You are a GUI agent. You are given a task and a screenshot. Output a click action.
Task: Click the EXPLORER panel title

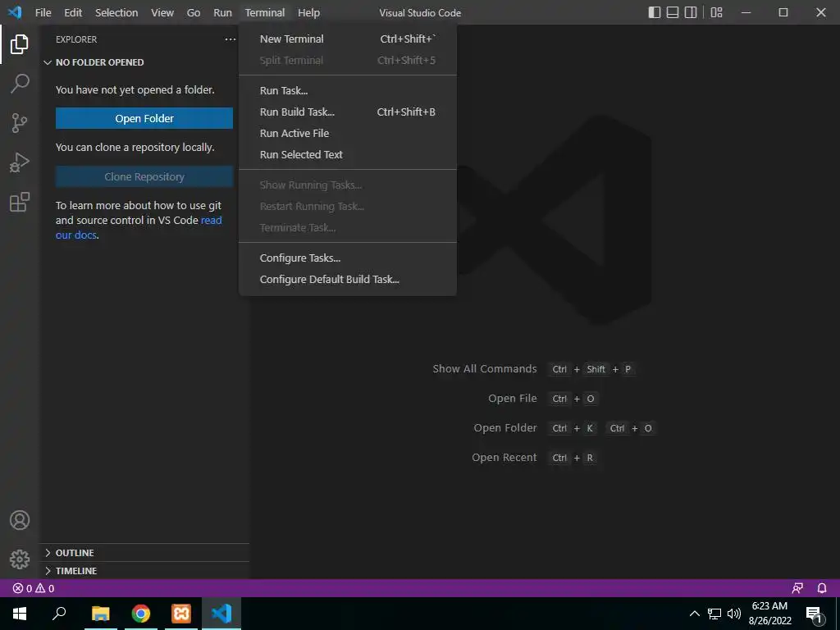(x=76, y=39)
